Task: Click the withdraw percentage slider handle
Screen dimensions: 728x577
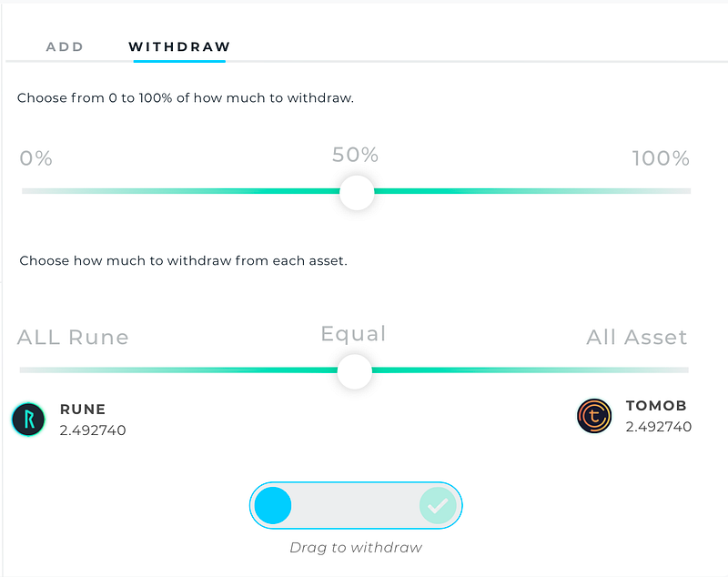Action: 357,192
